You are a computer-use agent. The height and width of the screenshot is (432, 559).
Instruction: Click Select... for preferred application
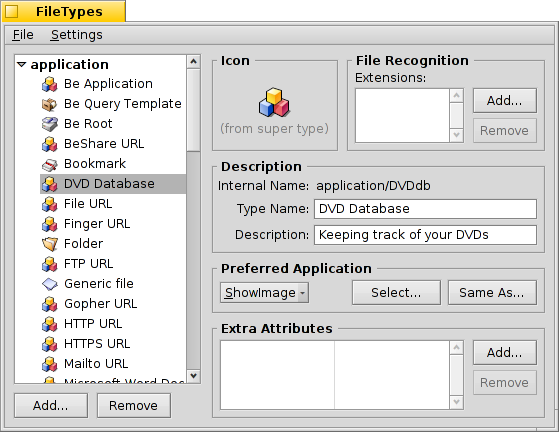point(396,293)
